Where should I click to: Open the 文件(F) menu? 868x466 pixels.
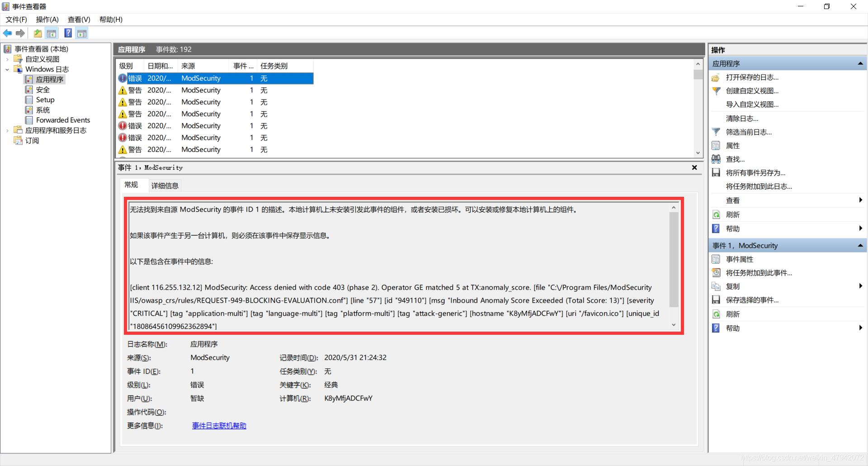coord(16,19)
